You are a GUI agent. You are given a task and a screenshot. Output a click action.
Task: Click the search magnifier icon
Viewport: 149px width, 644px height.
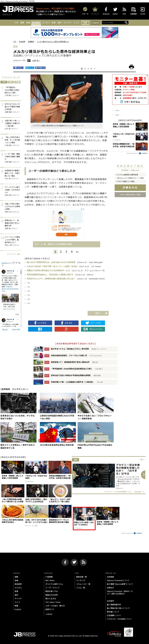126,23
